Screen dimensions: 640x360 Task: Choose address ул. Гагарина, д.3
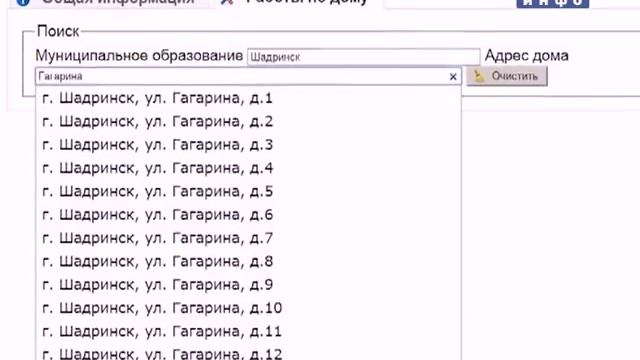248,144
